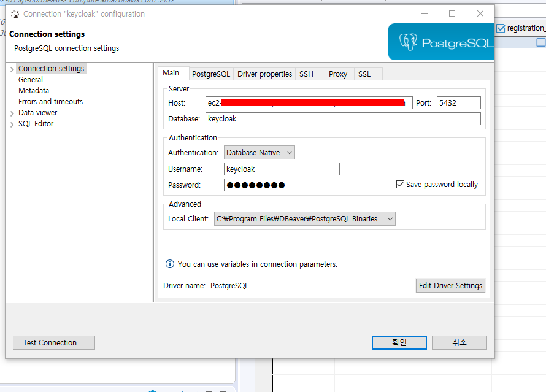Click the 취소 (Cancel) button
This screenshot has width=546, height=392.
(x=459, y=342)
